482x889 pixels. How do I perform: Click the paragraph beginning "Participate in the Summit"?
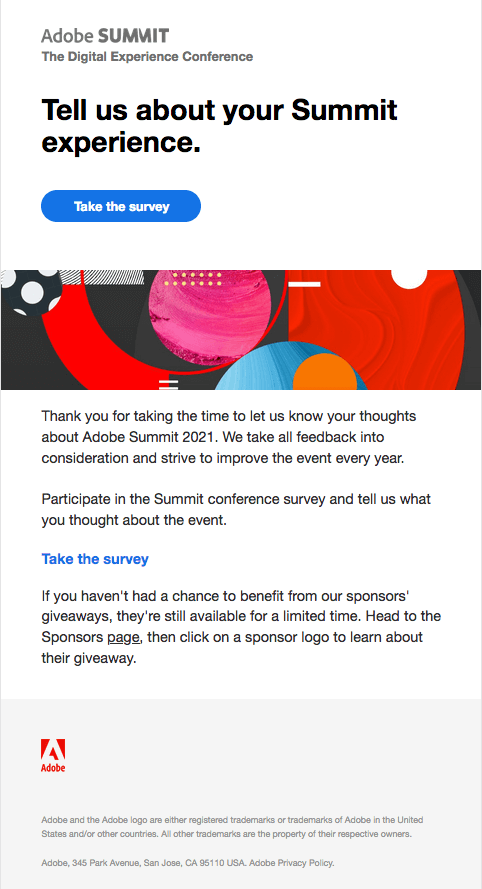(236, 510)
